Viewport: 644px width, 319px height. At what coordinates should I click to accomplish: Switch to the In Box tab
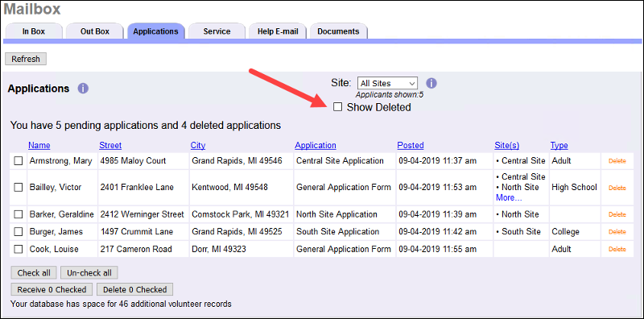[x=34, y=31]
